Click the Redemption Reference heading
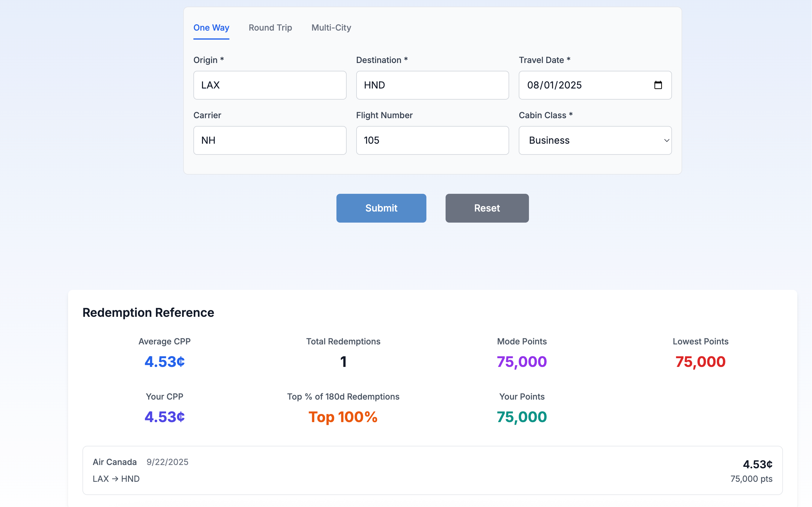Image resolution: width=812 pixels, height=507 pixels. click(x=148, y=313)
